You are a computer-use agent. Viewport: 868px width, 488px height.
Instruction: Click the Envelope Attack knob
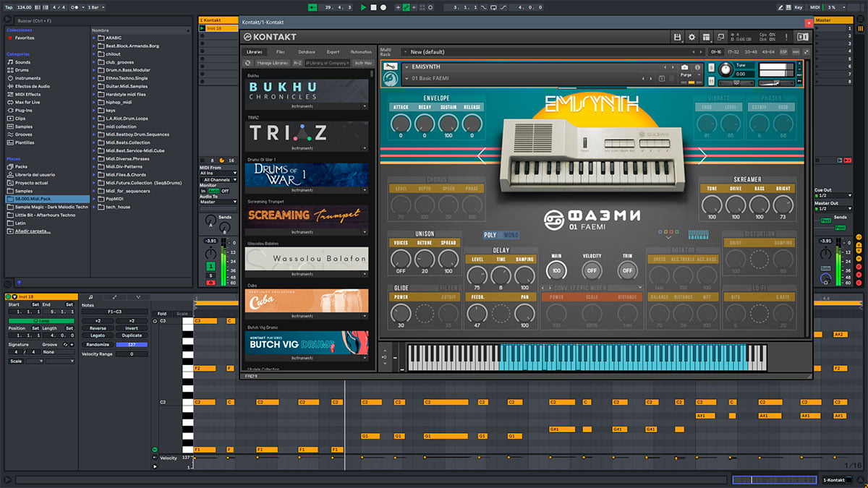pyautogui.click(x=400, y=123)
